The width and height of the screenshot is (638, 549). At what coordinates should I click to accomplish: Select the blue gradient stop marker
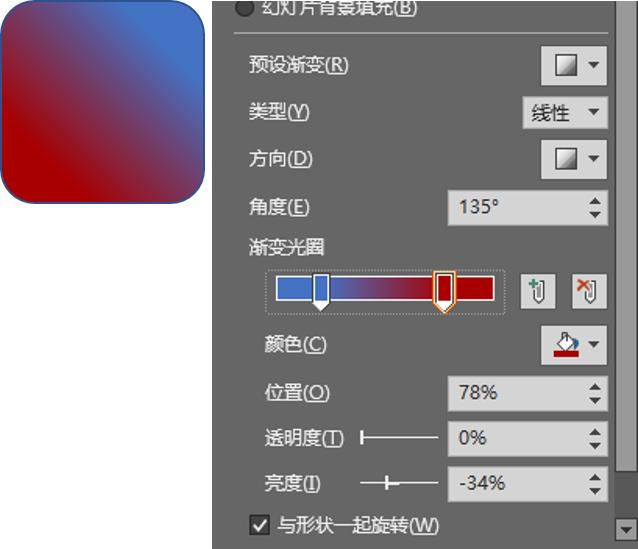coord(321,292)
